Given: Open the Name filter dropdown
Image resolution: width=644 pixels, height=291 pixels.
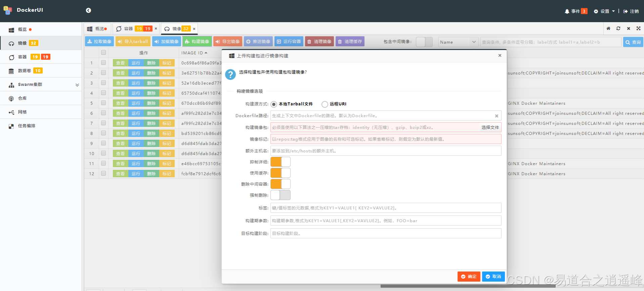Looking at the screenshot, I should click(x=458, y=42).
